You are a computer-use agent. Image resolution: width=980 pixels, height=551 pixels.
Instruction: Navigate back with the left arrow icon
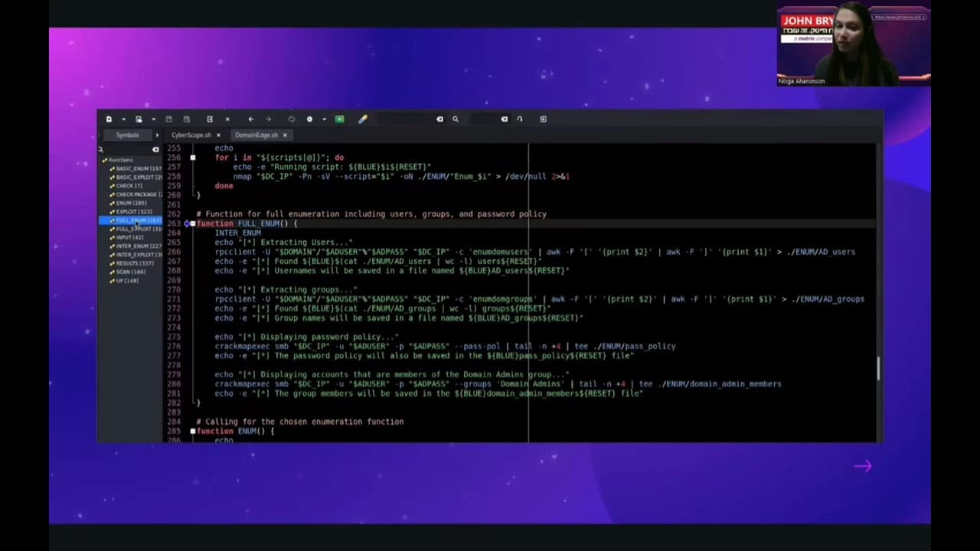click(250, 119)
